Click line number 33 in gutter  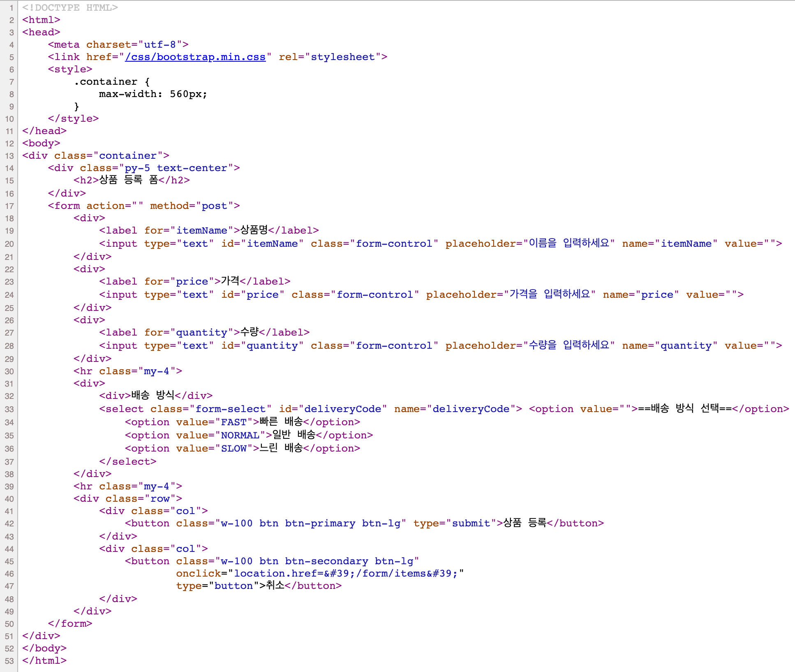click(9, 409)
